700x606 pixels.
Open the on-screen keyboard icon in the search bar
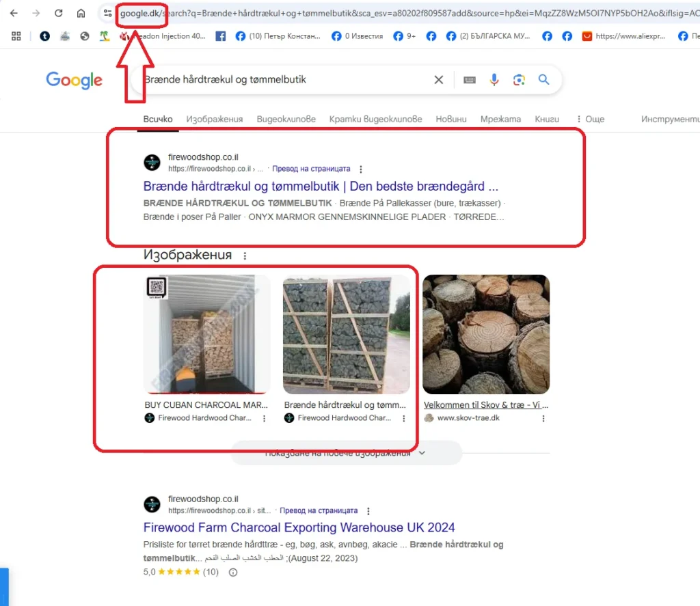(470, 80)
